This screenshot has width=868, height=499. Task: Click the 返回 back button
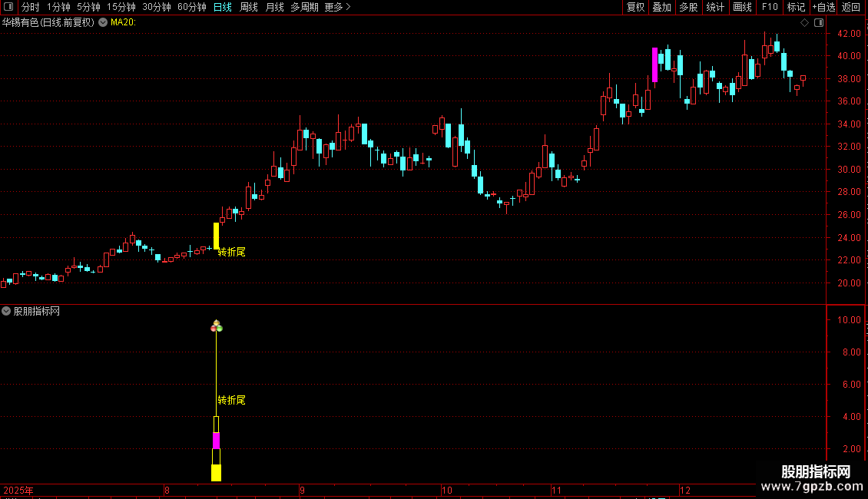[851, 7]
